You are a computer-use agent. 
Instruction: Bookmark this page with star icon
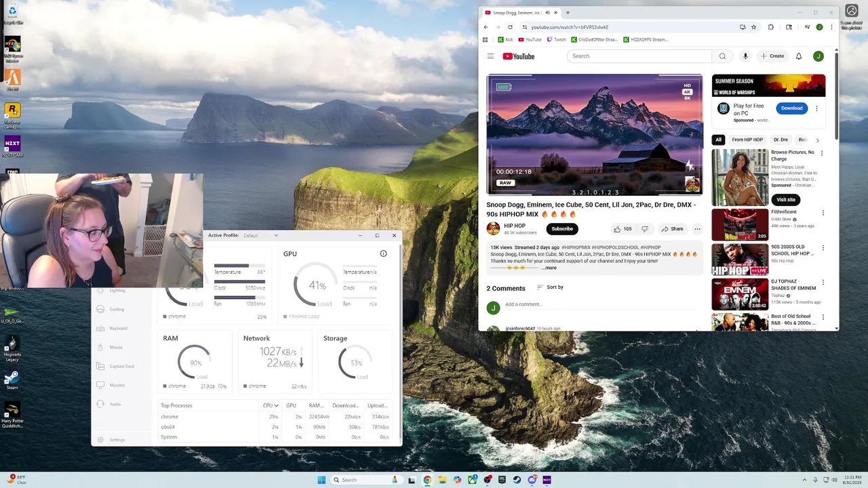(x=753, y=27)
